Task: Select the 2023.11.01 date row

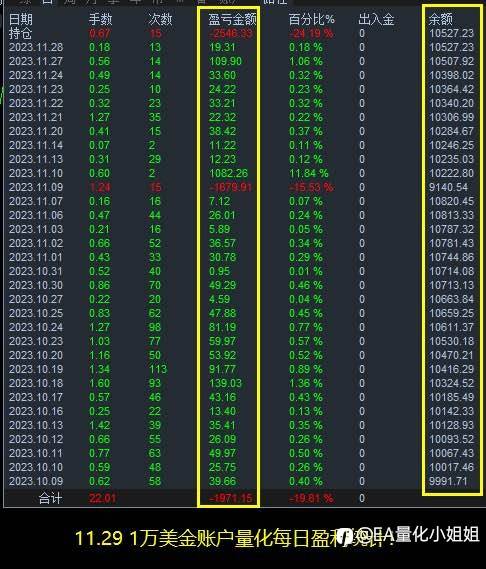Action: pyautogui.click(x=36, y=257)
